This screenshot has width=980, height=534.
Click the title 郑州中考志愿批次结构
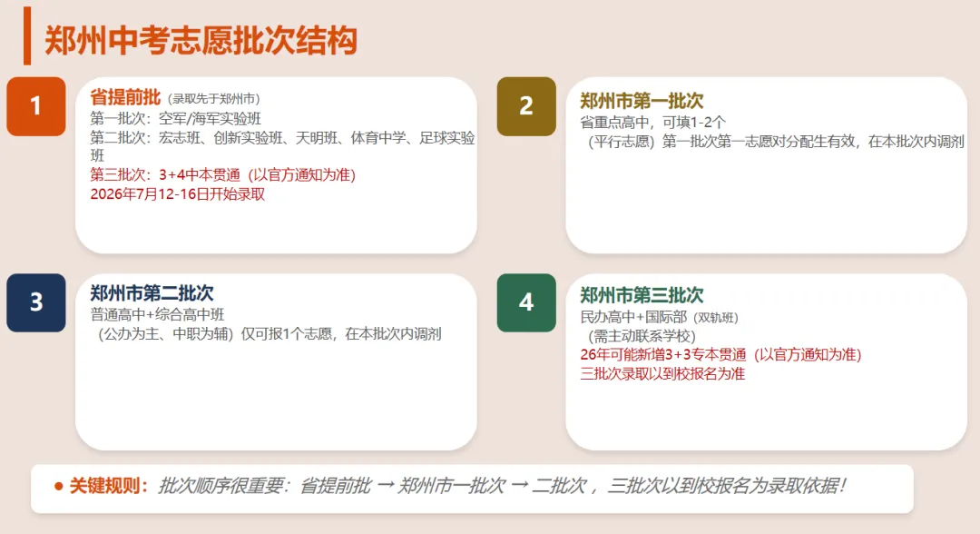point(201,41)
